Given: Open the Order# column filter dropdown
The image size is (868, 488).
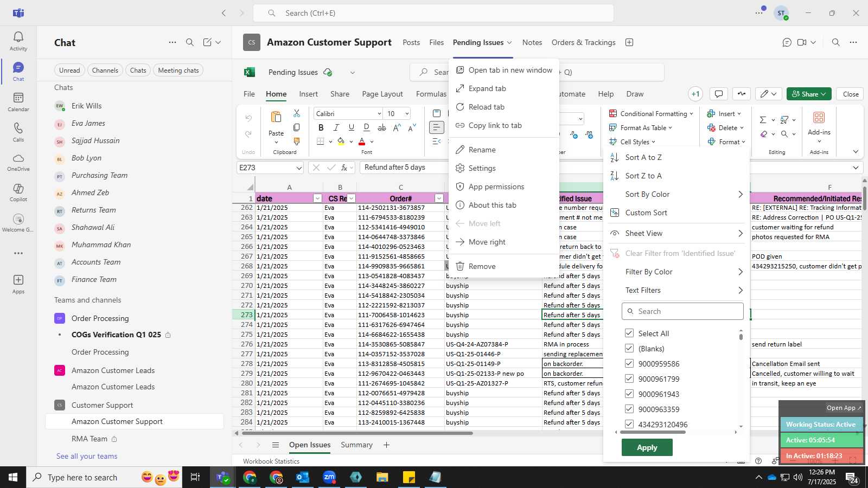Looking at the screenshot, I should coord(439,198).
